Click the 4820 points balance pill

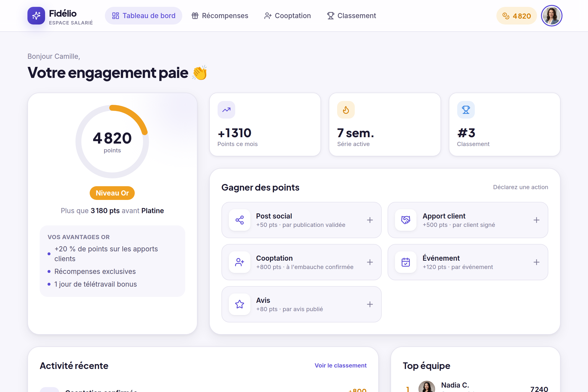pos(516,16)
